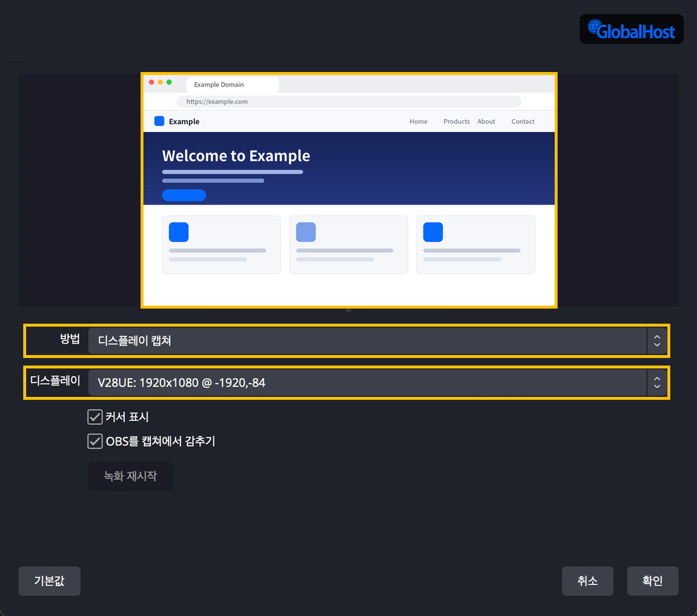Click the GlobalHost logo
The image size is (697, 616).
pos(631,29)
